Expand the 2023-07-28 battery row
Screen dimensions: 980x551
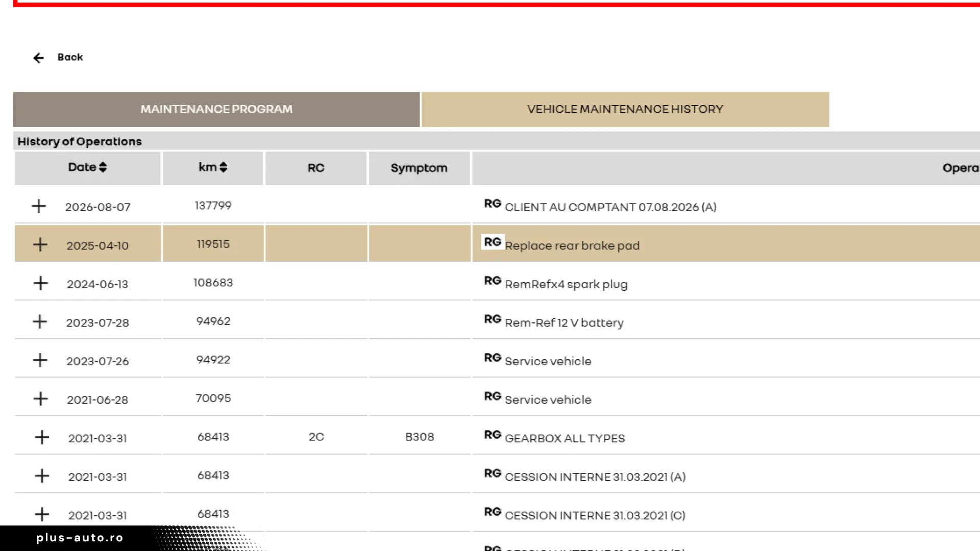(40, 321)
